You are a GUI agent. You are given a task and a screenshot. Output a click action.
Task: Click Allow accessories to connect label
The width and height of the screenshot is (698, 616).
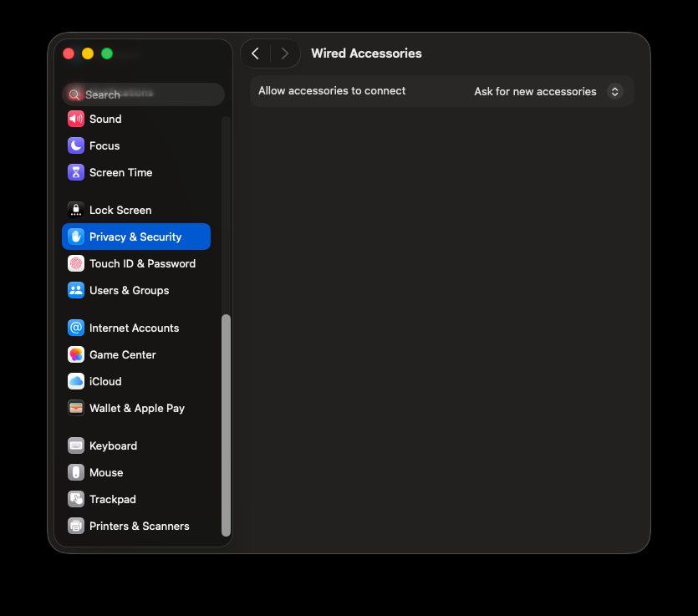332,91
